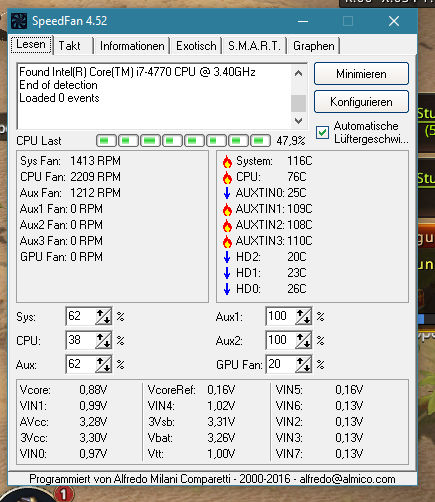
Task: Adjust Sys fan speed spinner arrows
Action: tap(103, 316)
